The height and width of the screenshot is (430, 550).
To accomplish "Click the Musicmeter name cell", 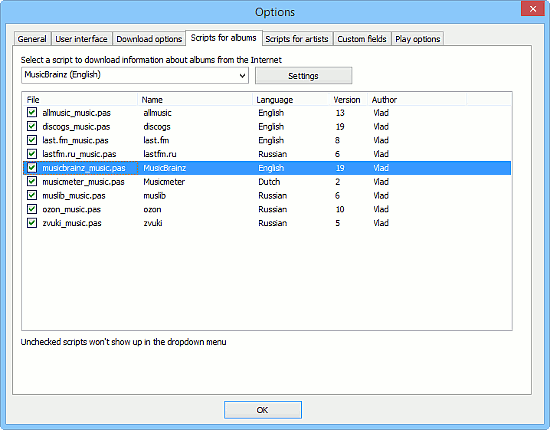I will pyautogui.click(x=164, y=182).
